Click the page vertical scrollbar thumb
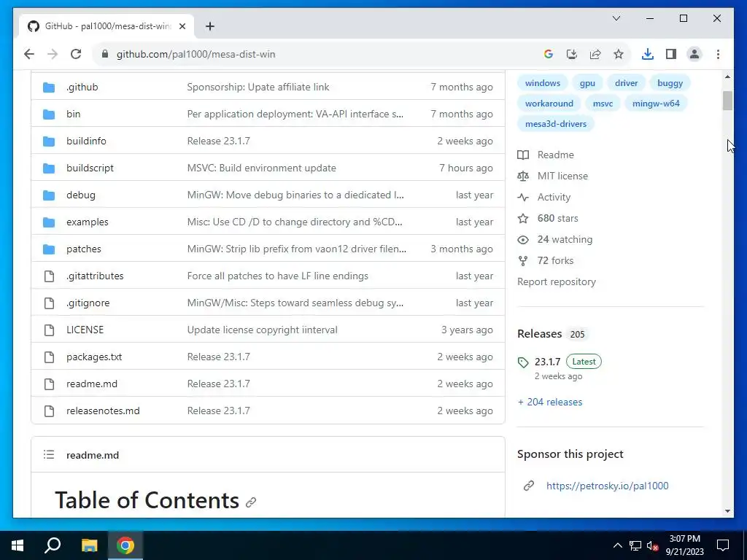 click(727, 100)
